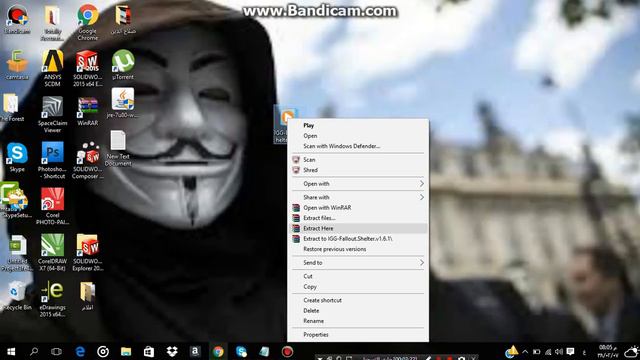Select the New Text Document file

(x=118, y=148)
